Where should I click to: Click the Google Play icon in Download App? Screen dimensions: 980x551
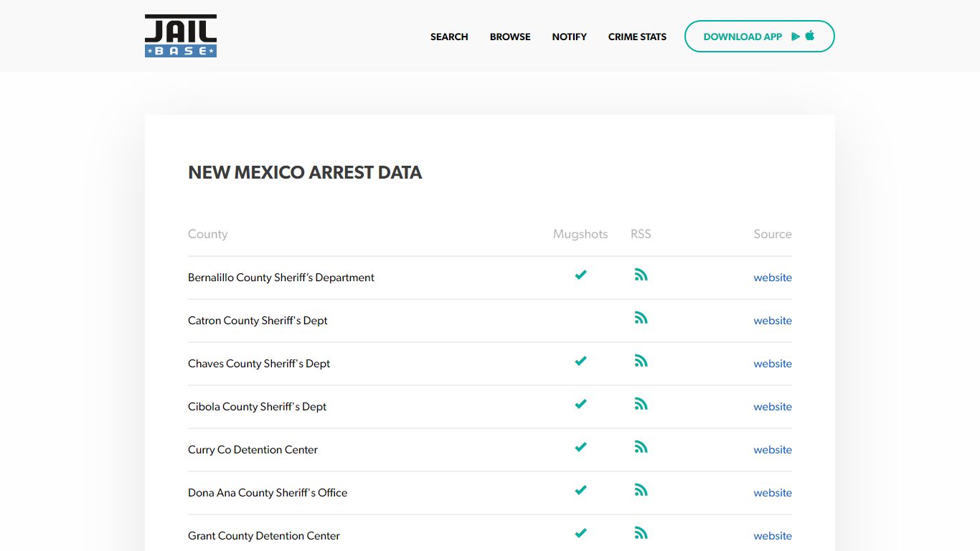796,36
